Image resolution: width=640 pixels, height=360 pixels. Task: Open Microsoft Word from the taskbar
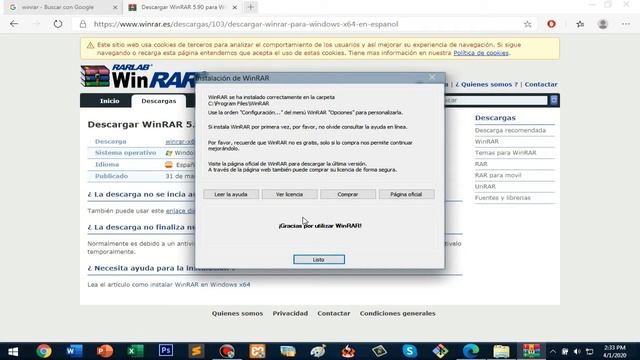74,351
